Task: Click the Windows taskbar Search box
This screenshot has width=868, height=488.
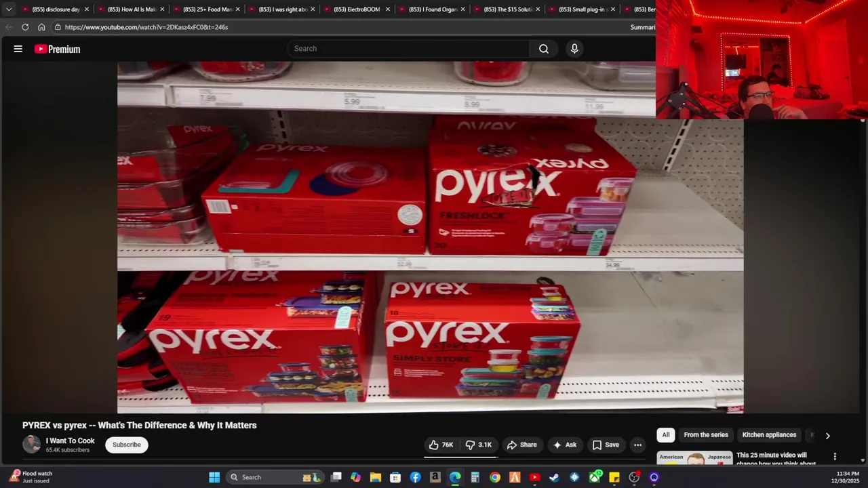Action: click(x=274, y=477)
